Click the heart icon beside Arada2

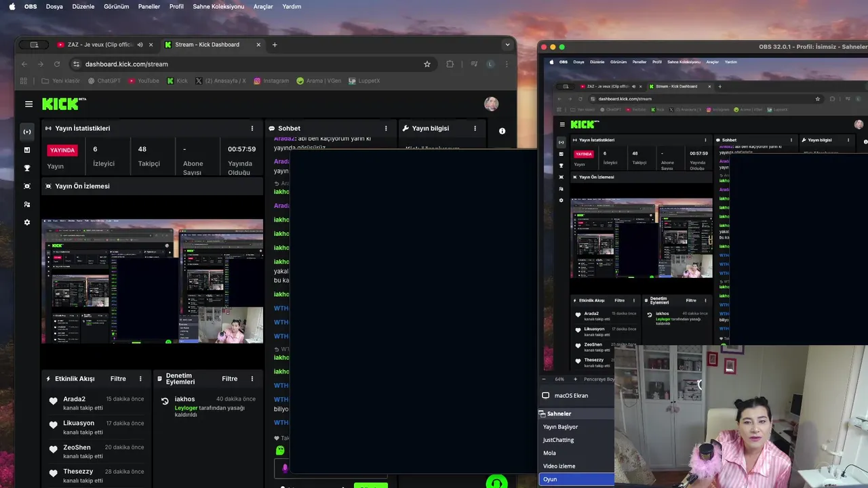click(x=54, y=401)
